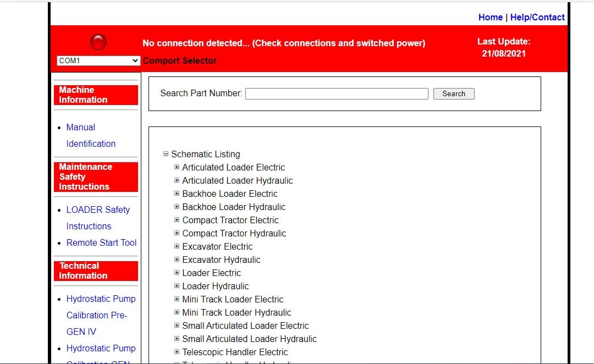Select the Excavator Electric tree item
The image size is (594, 364).
point(217,246)
